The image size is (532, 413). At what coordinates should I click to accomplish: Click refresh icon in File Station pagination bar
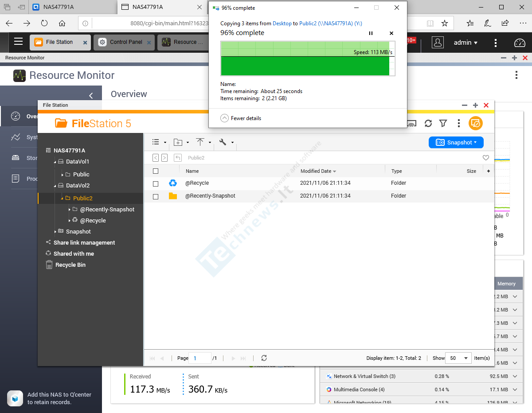click(x=264, y=358)
